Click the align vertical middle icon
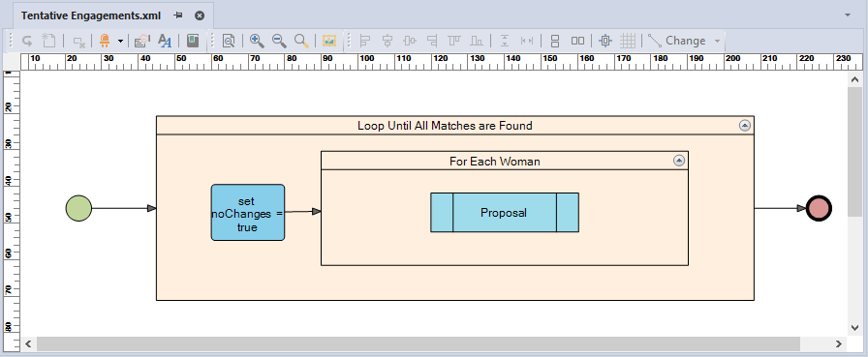 click(410, 41)
